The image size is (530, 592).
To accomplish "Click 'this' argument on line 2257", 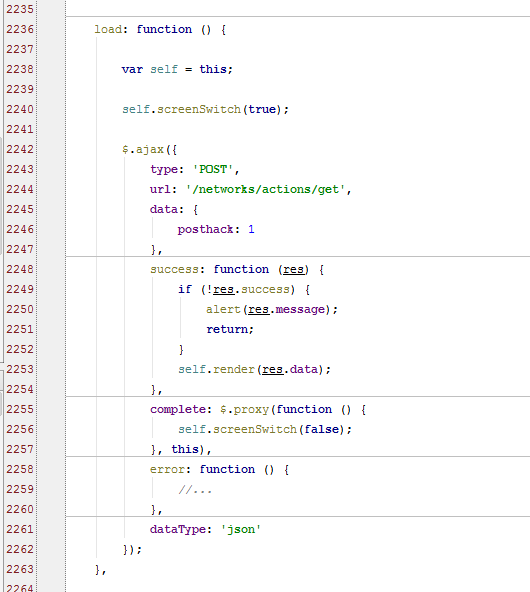I will click(185, 450).
